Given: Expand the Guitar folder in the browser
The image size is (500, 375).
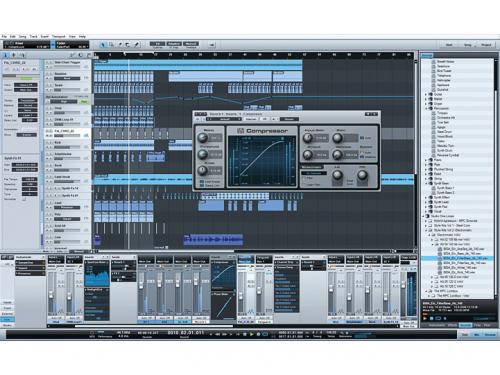Looking at the screenshot, I should point(426,94).
